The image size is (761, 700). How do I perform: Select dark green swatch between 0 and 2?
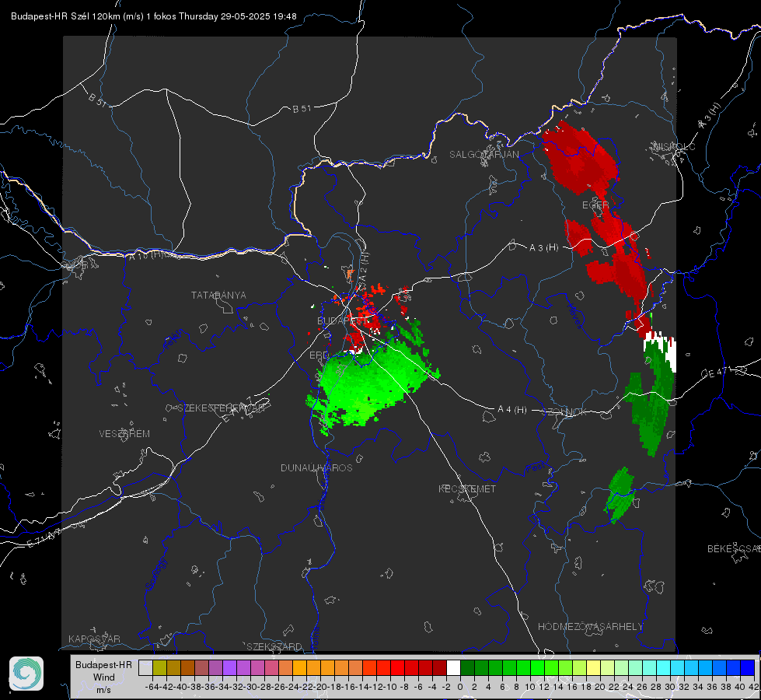click(467, 667)
